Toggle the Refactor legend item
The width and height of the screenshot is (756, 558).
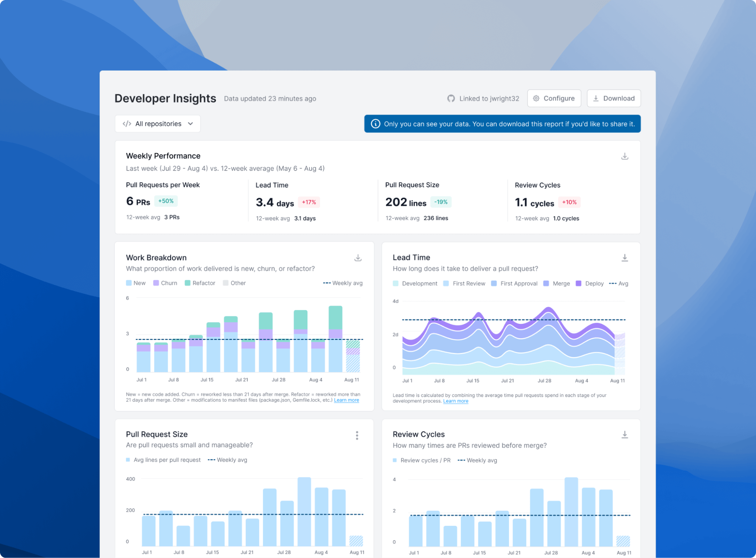200,283
